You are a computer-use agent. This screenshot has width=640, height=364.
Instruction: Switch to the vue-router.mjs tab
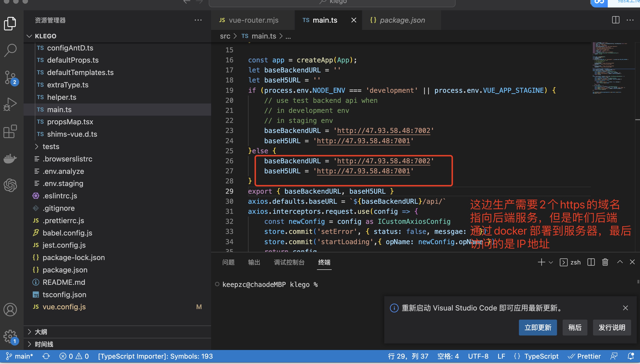[x=253, y=20]
